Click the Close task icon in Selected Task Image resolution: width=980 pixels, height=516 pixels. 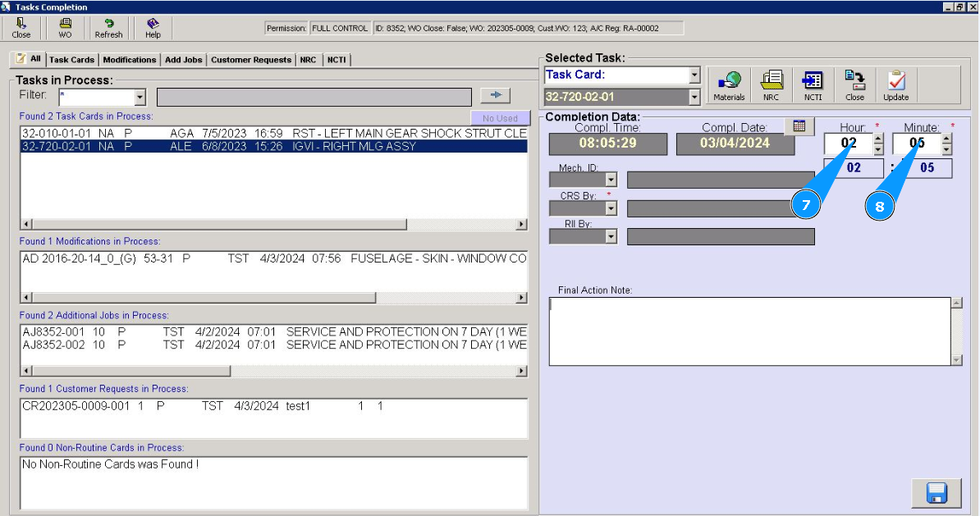[x=854, y=85]
